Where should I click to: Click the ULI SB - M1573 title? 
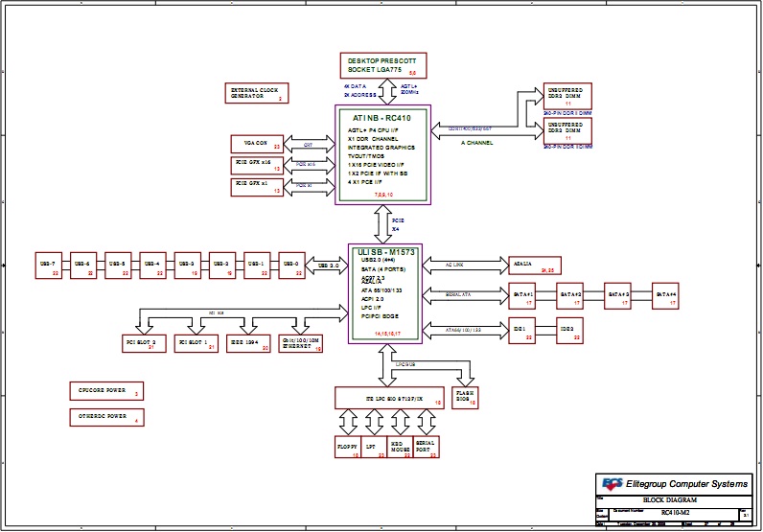(386, 252)
